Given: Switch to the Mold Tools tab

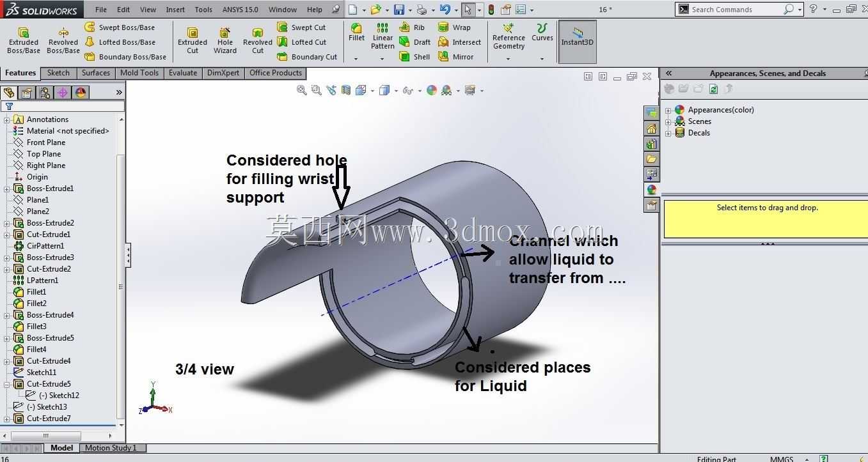Looking at the screenshot, I should (x=139, y=73).
